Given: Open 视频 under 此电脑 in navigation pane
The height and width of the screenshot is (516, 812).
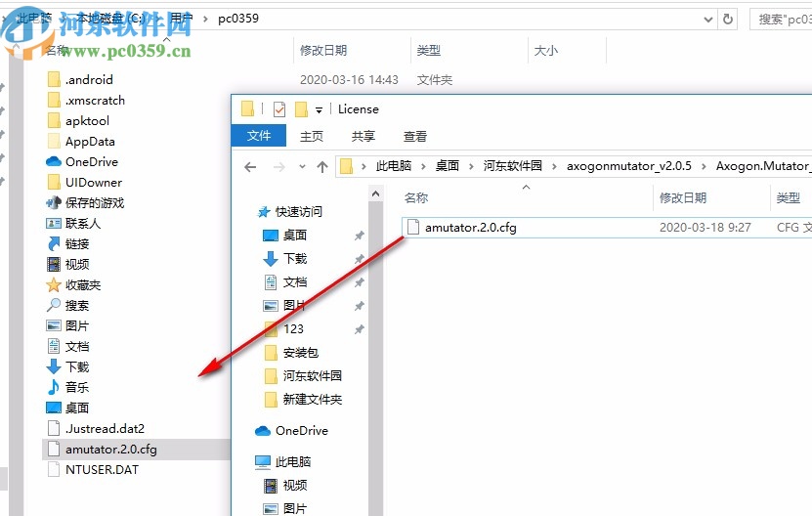Looking at the screenshot, I should pyautogui.click(x=294, y=486).
